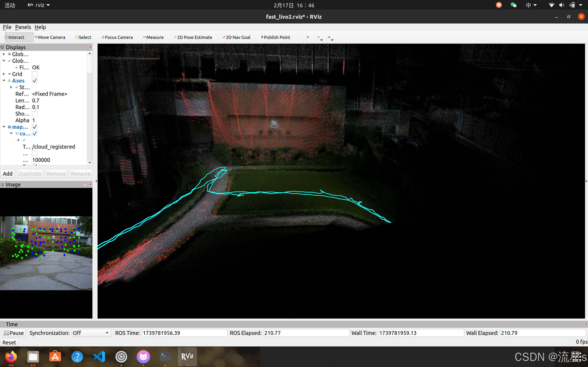The width and height of the screenshot is (588, 367).
Task: Activate the Focus Camera tool
Action: click(117, 37)
